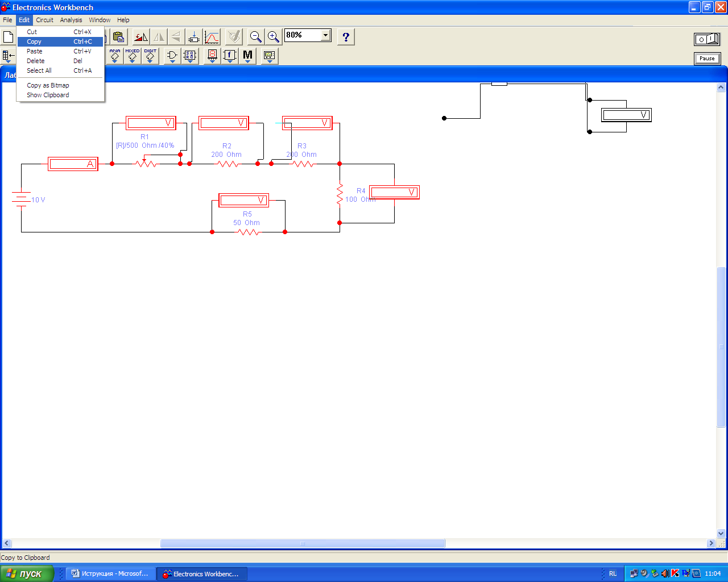Select the voltmeter above resistor R2
728x582 pixels.
click(x=224, y=123)
